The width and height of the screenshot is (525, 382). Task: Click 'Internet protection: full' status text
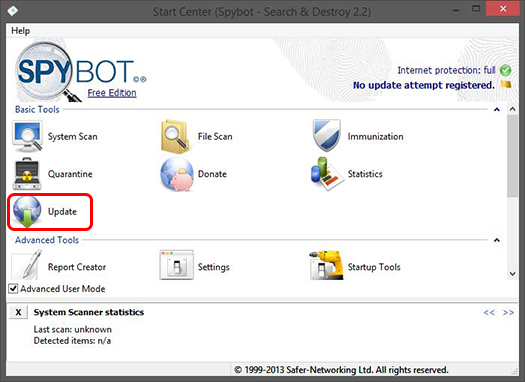click(x=446, y=70)
